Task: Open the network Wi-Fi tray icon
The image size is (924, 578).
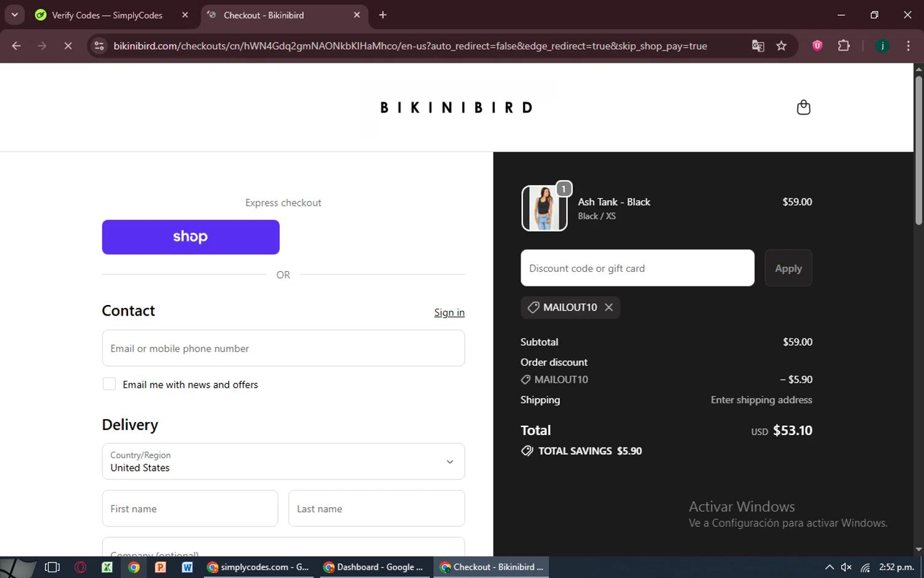Action: coord(865,567)
